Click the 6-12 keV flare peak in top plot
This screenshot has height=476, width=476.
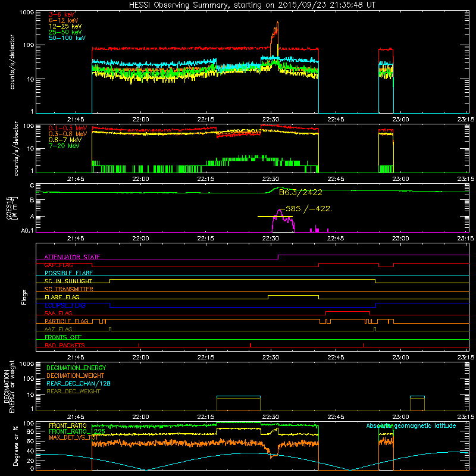coord(277,23)
